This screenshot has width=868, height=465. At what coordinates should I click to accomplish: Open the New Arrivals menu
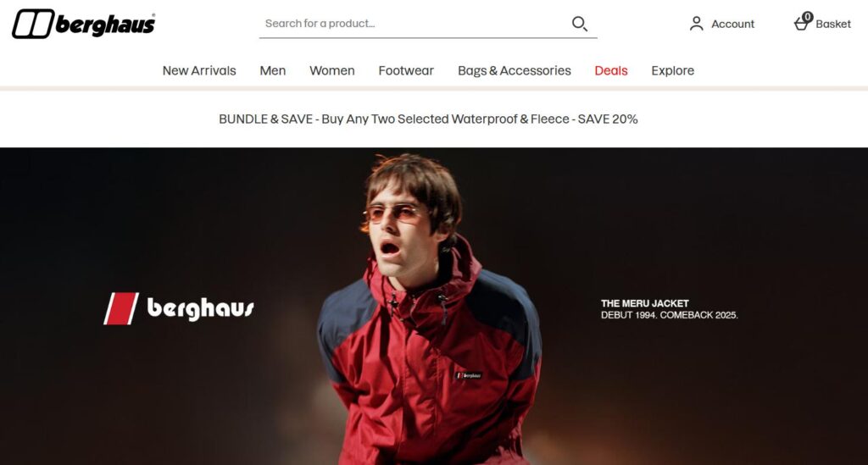click(x=199, y=71)
